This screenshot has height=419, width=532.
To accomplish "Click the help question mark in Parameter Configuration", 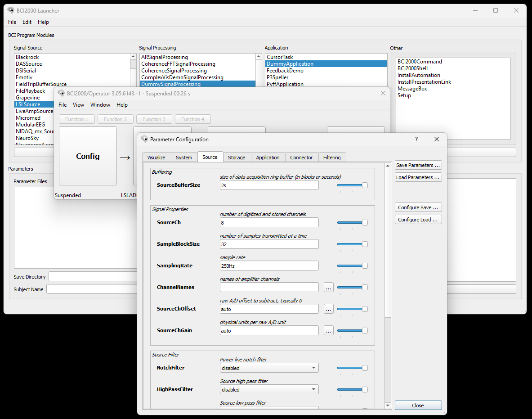I will [416, 140].
